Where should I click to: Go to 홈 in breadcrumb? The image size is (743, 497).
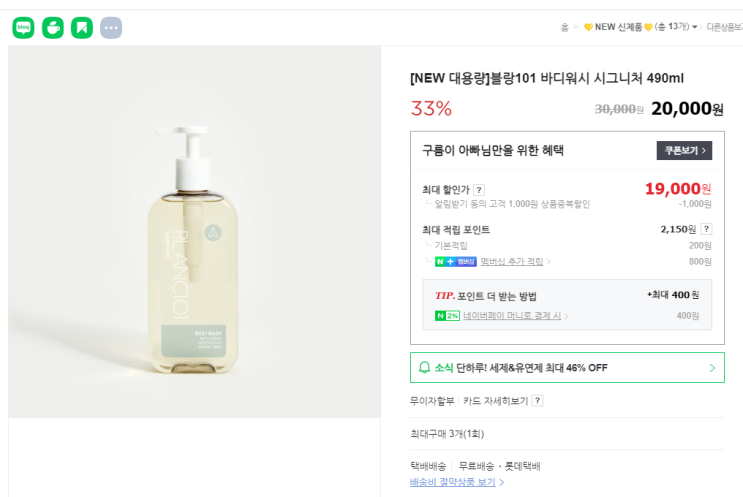(x=565, y=27)
